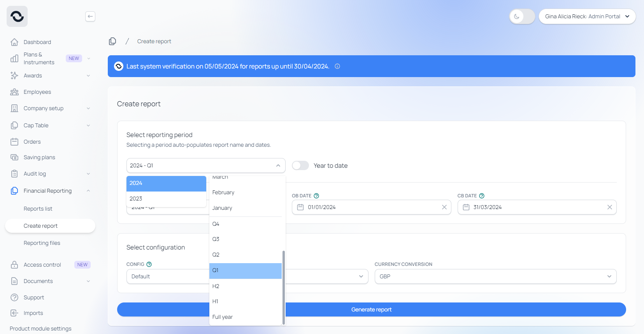The height and width of the screenshot is (334, 644).
Task: Click the CB DATE help icon
Action: tap(482, 196)
